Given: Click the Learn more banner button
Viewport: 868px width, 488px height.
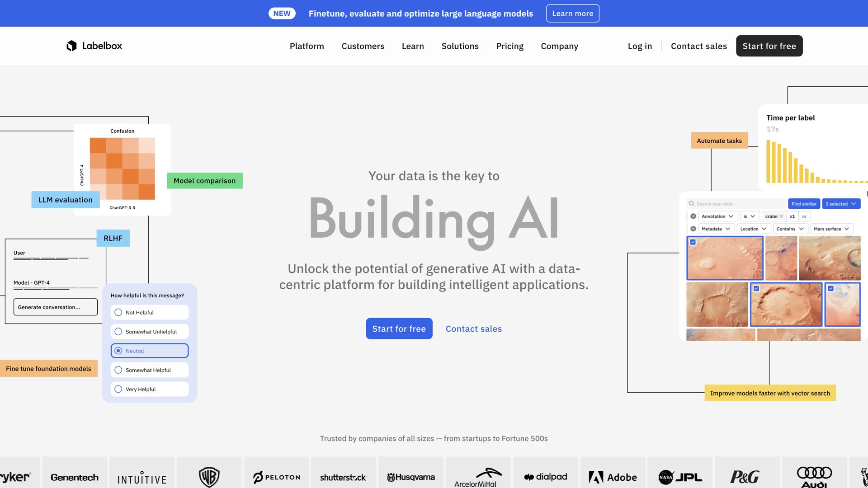Looking at the screenshot, I should pos(572,14).
